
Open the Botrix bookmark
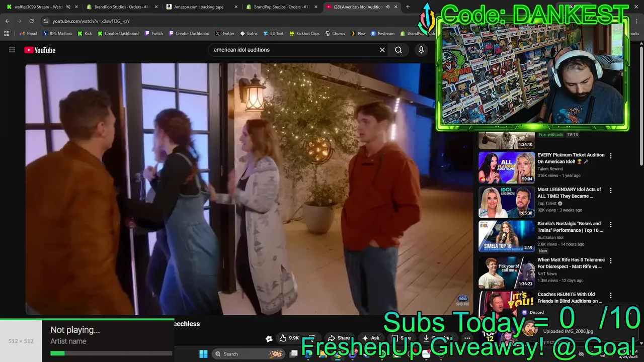(x=249, y=33)
